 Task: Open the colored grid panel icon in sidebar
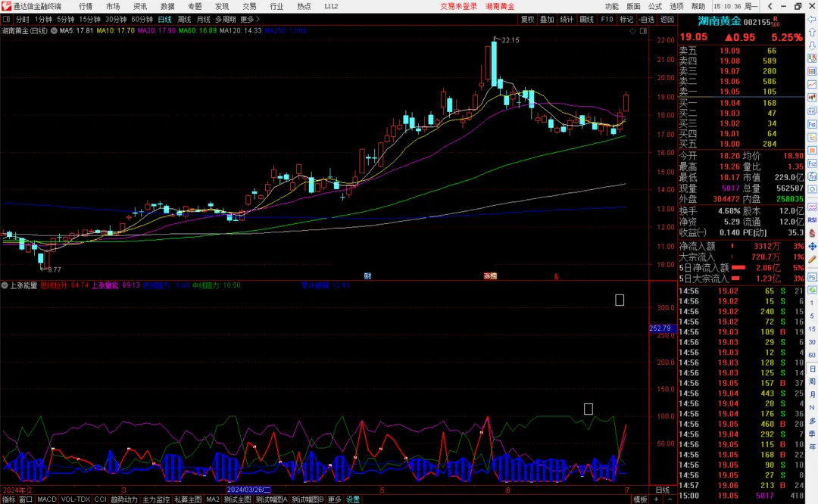[812, 71]
